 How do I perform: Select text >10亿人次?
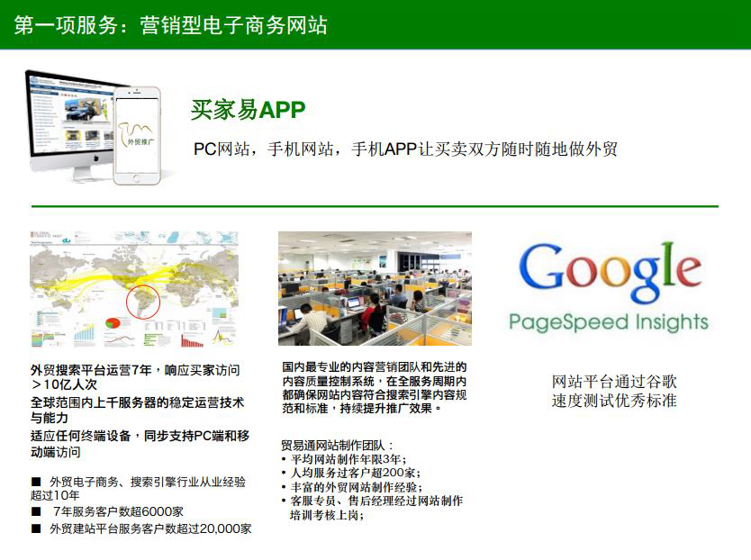(x=64, y=384)
